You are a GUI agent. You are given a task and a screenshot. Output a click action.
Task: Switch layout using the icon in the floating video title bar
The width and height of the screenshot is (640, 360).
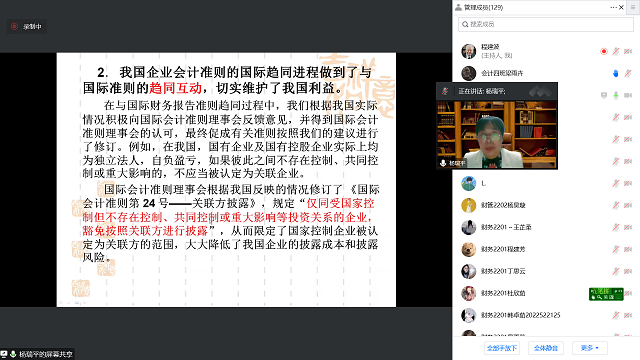(540, 91)
